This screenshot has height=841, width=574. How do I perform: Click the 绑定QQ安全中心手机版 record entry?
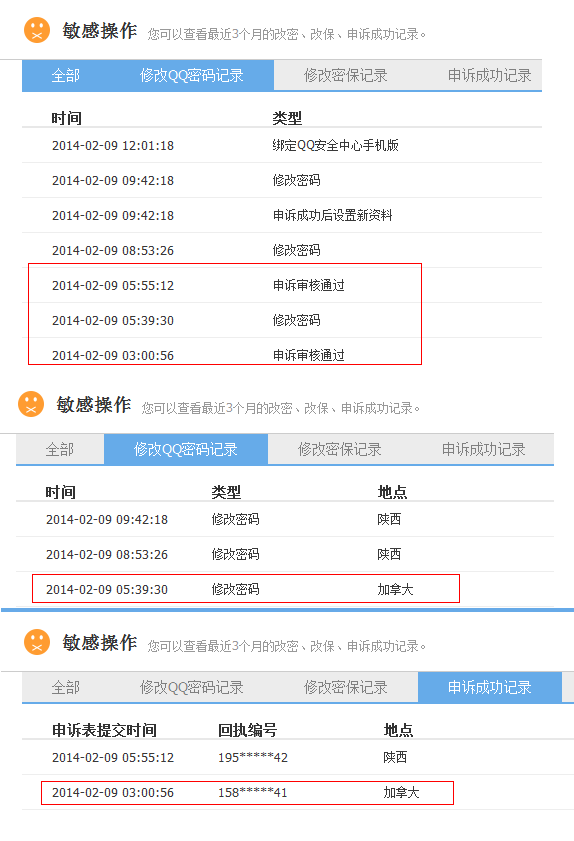click(335, 145)
